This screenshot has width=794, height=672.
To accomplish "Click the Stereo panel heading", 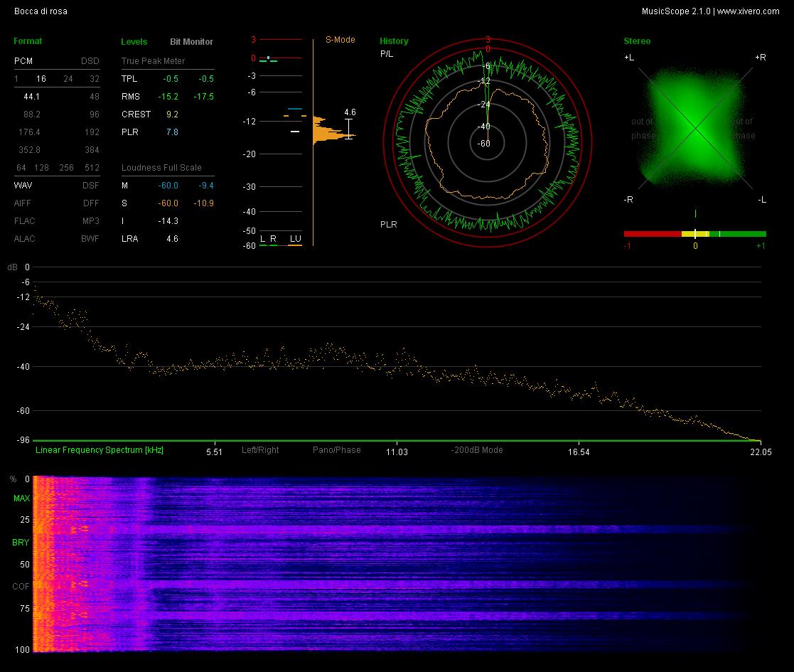I will click(x=637, y=41).
